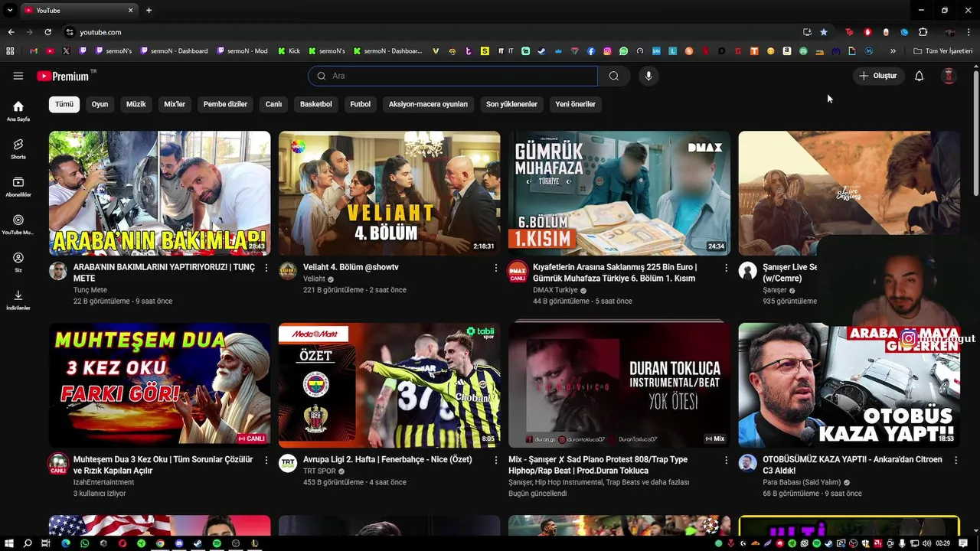Select the Tümü category chip
Viewport: 980px width, 551px height.
(x=64, y=104)
